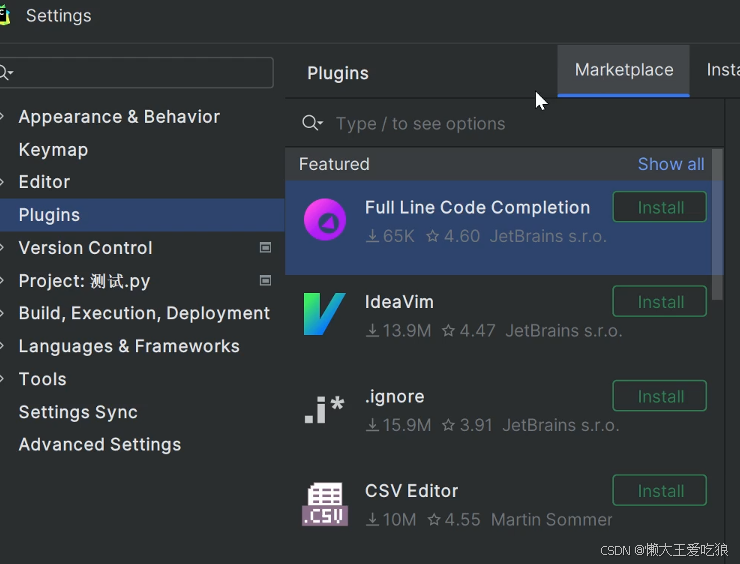Click the .ignore plugin icon
The image size is (740, 564).
[x=325, y=409]
